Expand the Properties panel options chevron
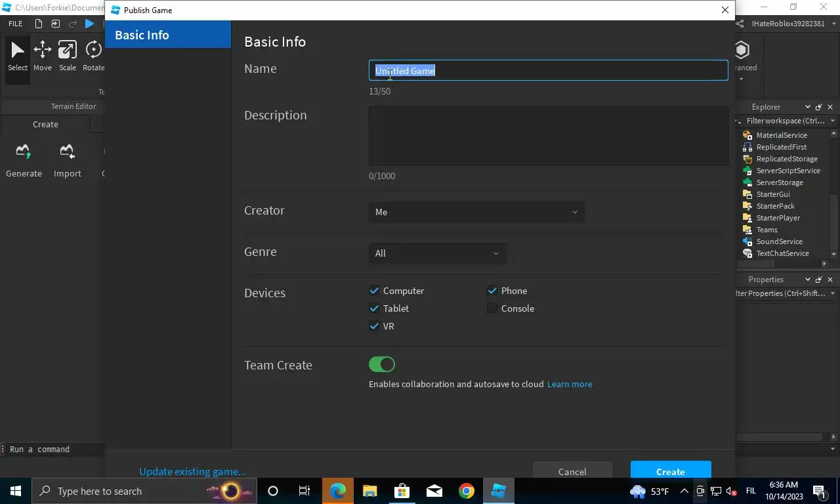 pyautogui.click(x=808, y=280)
